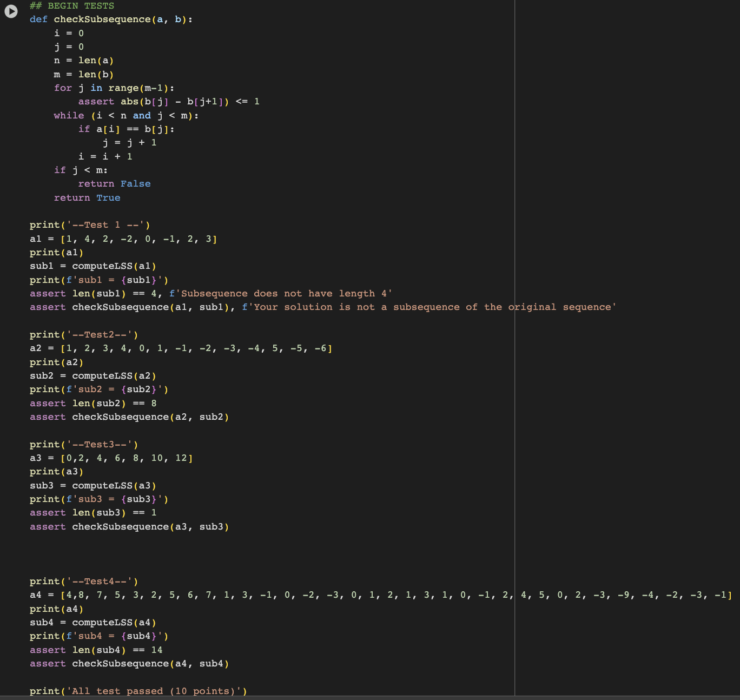Click the a1 list assignment line
This screenshot has height=700, width=740.
tap(123, 239)
